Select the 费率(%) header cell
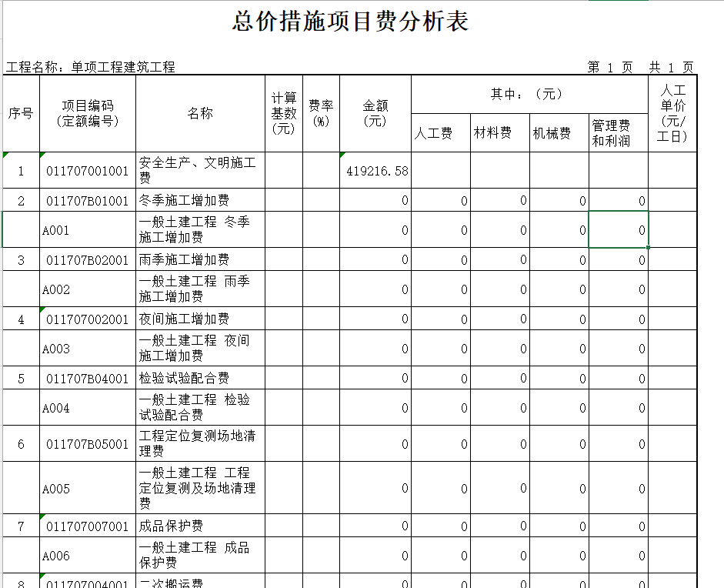The width and height of the screenshot is (724, 588). (x=322, y=113)
